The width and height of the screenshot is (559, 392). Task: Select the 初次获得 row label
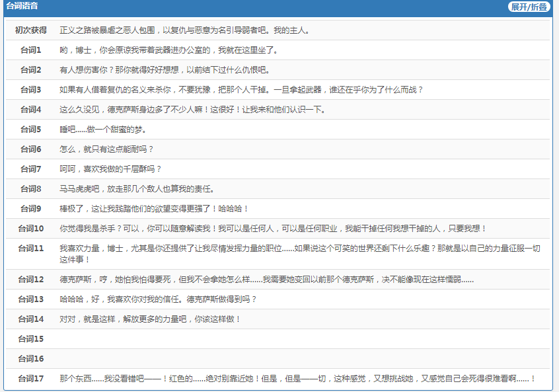(x=30, y=30)
